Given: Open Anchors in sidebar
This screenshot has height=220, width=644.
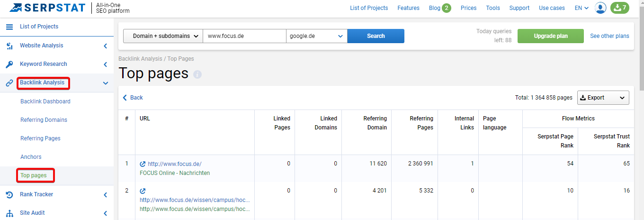Looking at the screenshot, I should (x=31, y=157).
